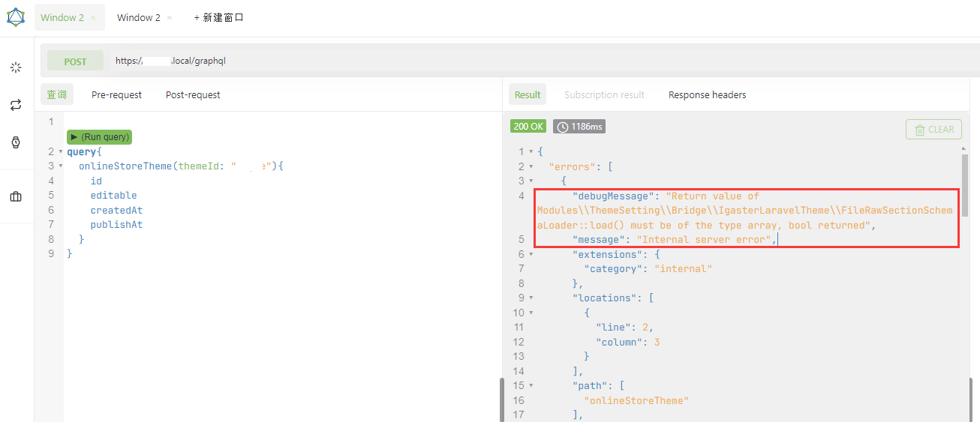This screenshot has width=980, height=422.
Task: Collapse the "extensions" object in result
Action: coord(531,255)
